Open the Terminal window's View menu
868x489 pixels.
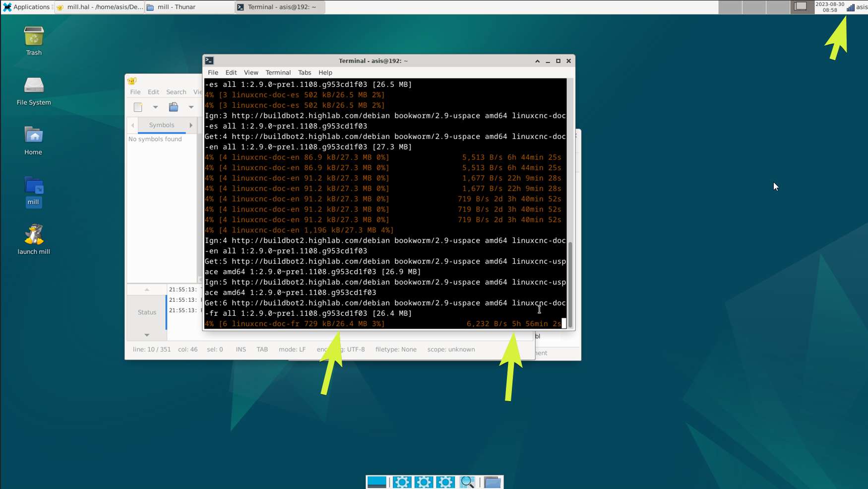[x=251, y=72]
